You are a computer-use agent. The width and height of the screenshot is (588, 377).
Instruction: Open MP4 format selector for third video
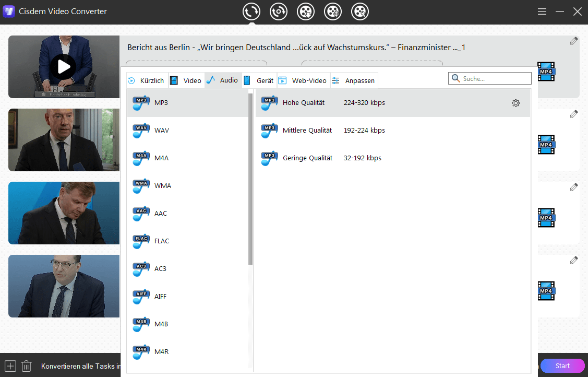(x=546, y=218)
